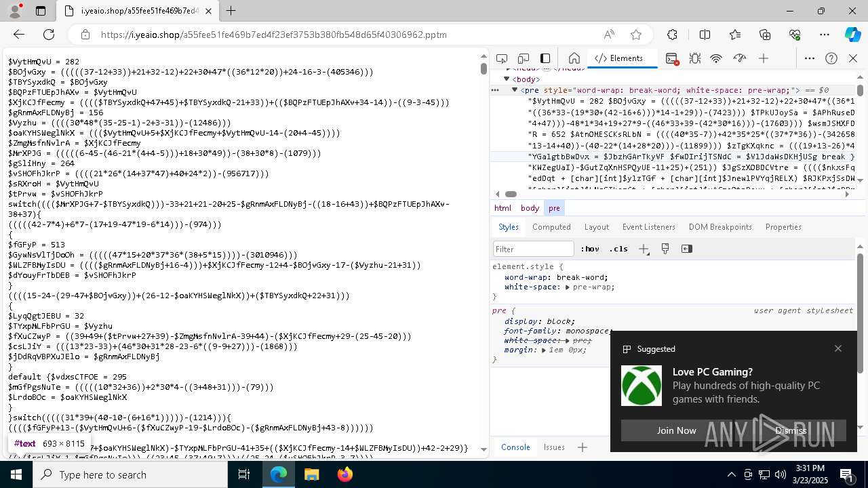
Task: Select html breadcrumb
Action: pos(502,208)
